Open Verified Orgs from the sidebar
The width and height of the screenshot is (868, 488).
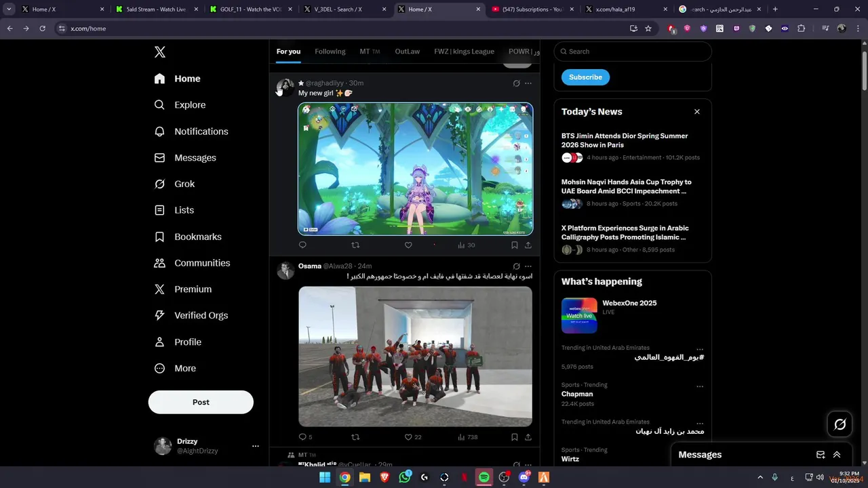(x=191, y=315)
